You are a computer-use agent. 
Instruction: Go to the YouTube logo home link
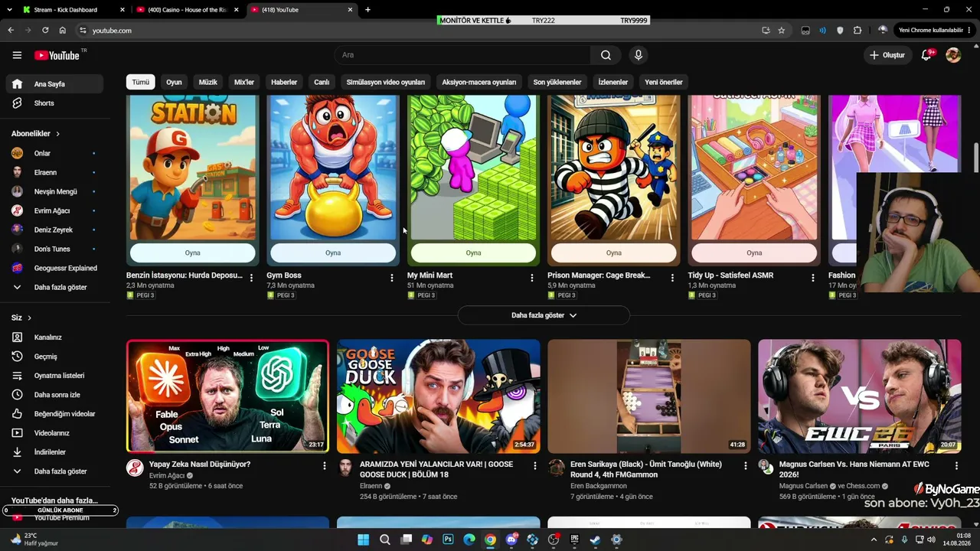(57, 55)
